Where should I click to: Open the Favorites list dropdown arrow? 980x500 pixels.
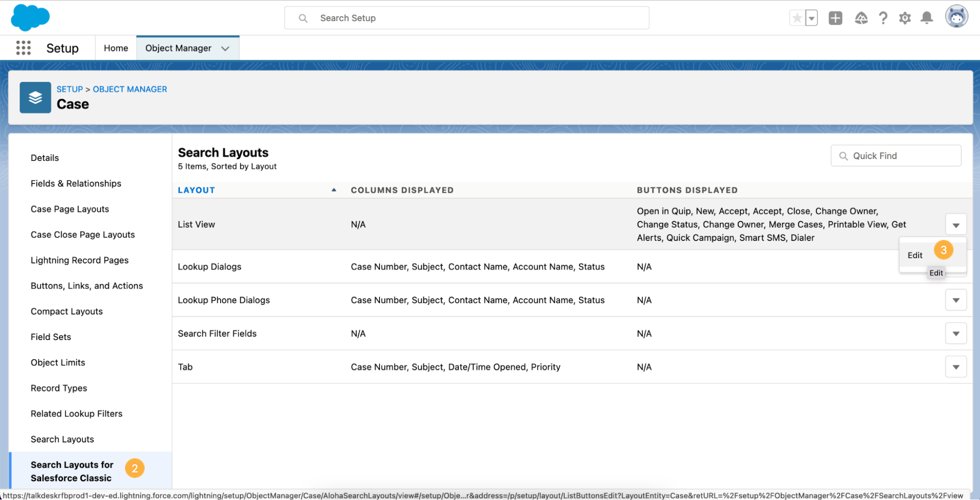click(811, 18)
